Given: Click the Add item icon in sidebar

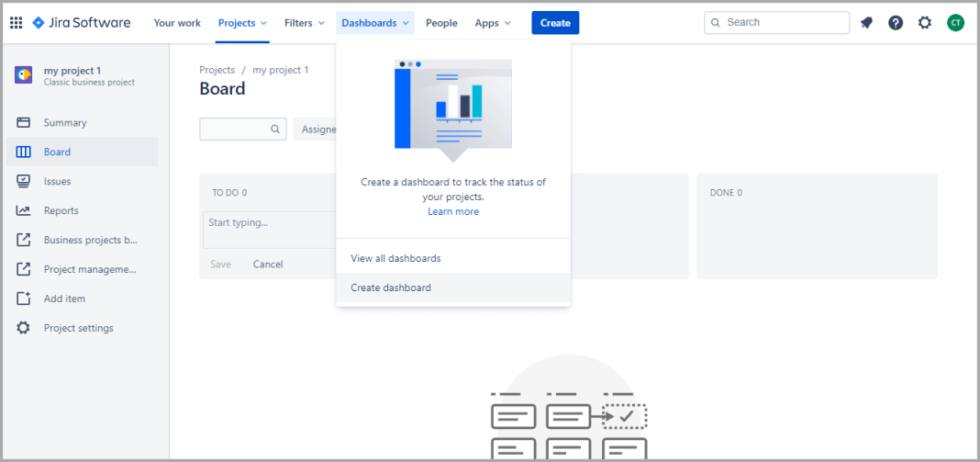Looking at the screenshot, I should (24, 299).
